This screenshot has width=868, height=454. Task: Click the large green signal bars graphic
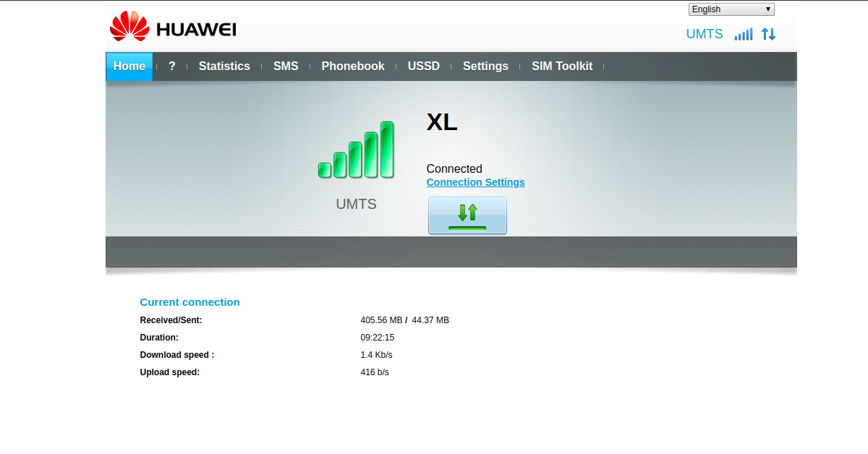356,150
